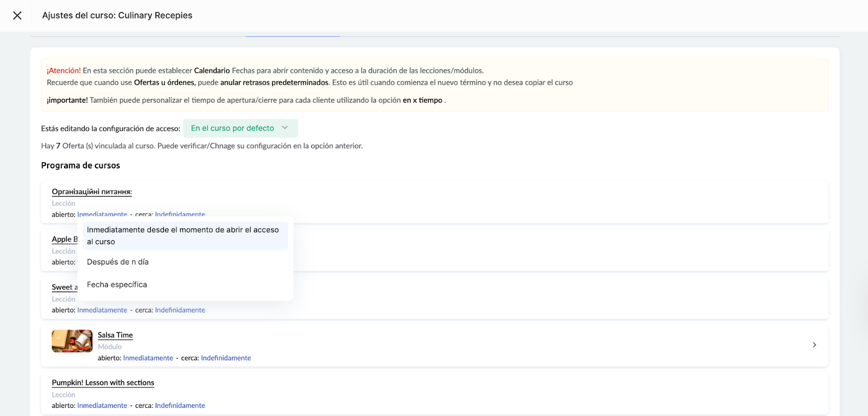Image resolution: width=868 pixels, height=416 pixels.
Task: Click the chevron arrow in the access configuration selector
Action: pos(285,128)
